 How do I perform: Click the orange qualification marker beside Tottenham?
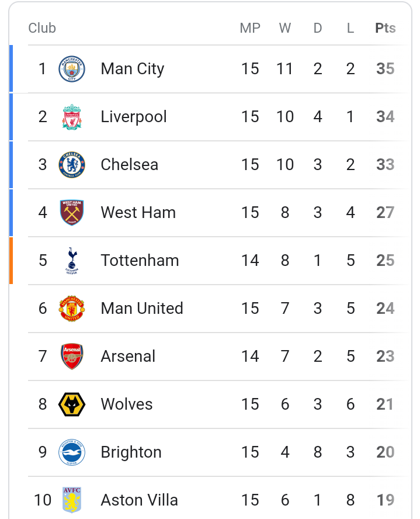point(11,261)
